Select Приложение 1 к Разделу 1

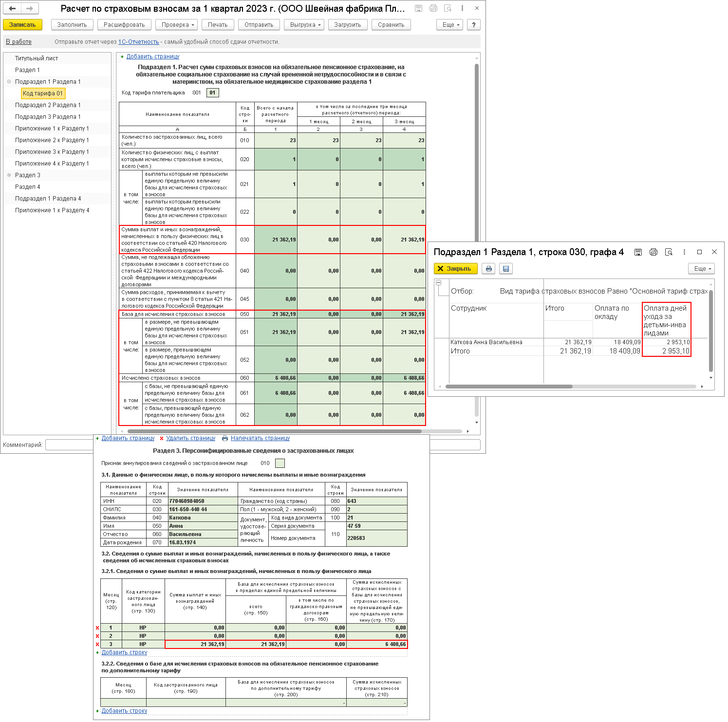52,129
